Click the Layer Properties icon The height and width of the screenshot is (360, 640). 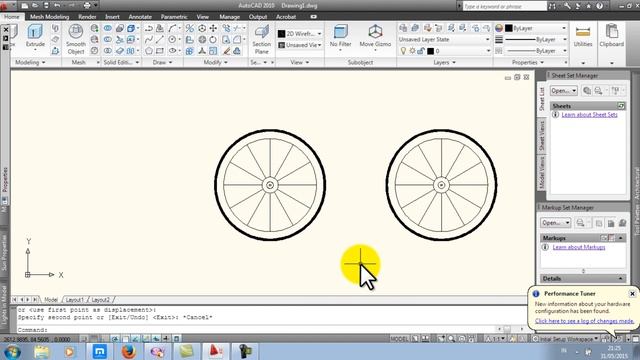403,28
